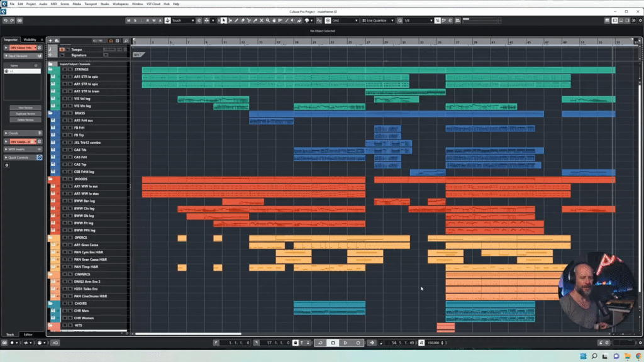This screenshot has width=644, height=362.
Task: Select the HZ01 Taiko Ens track
Action: (x=86, y=289)
